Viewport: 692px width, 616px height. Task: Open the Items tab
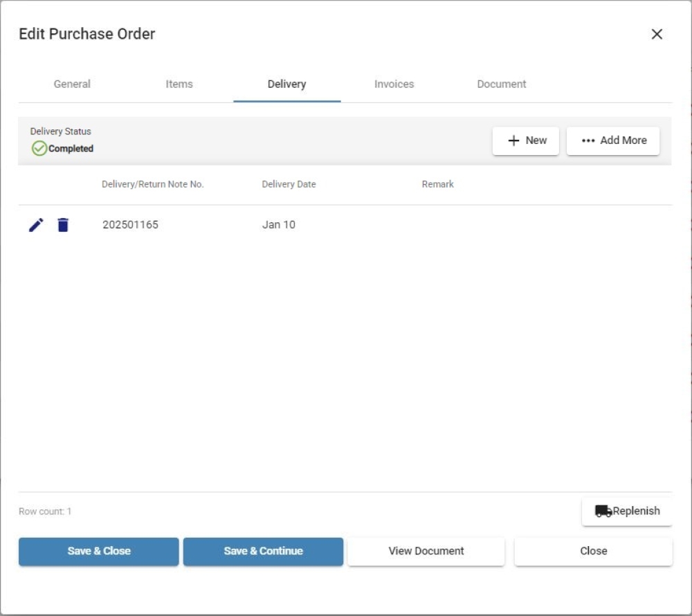point(179,84)
